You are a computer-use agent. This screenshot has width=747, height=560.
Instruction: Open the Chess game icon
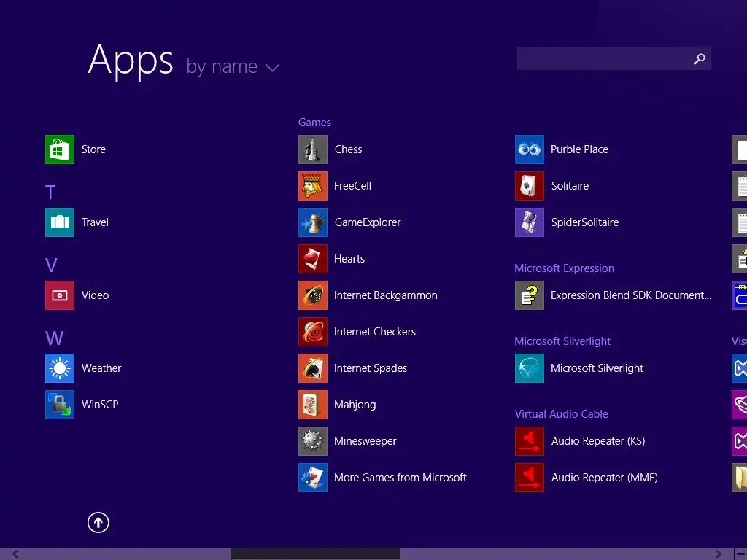point(313,149)
